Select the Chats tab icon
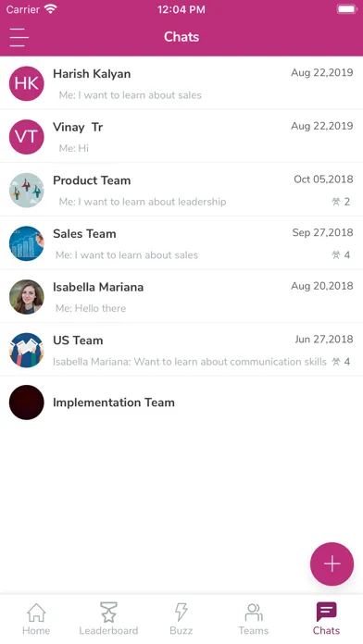The height and width of the screenshot is (644, 363). point(326,612)
